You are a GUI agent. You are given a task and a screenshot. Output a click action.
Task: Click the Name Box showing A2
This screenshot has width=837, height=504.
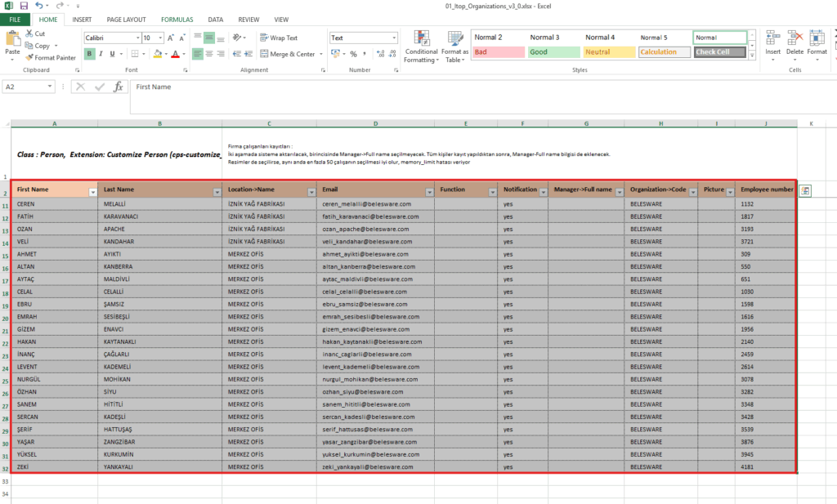[29, 87]
